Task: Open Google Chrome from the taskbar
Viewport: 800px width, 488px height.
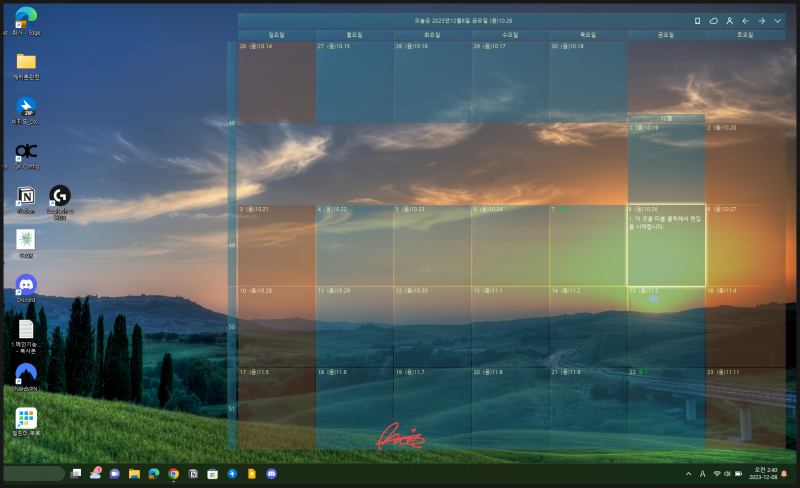Action: (173, 474)
